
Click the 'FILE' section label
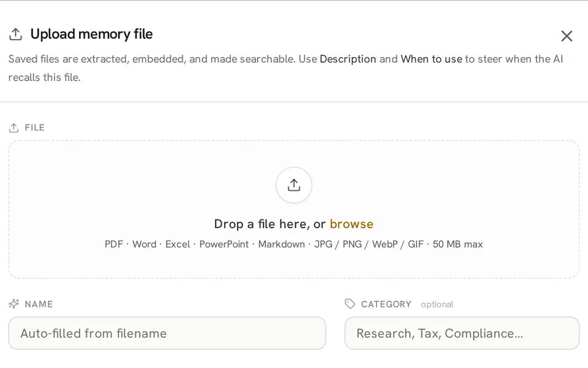[x=34, y=128]
